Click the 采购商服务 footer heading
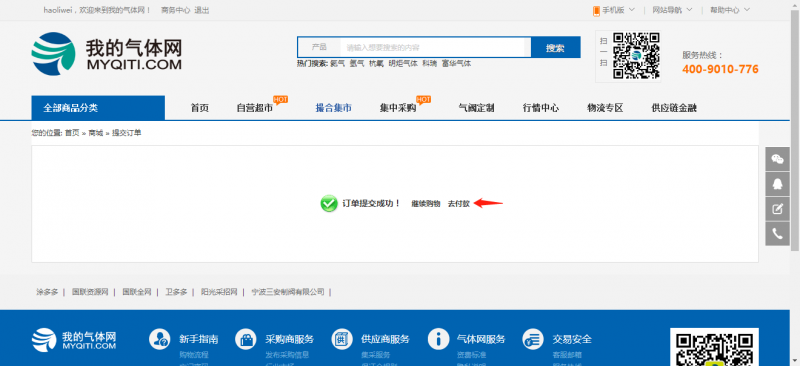The width and height of the screenshot is (800, 366). (x=290, y=339)
